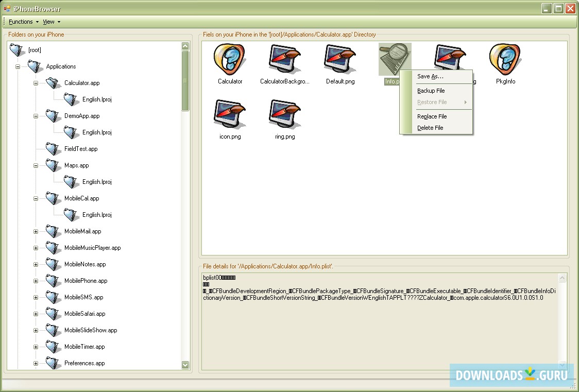Image resolution: width=579 pixels, height=392 pixels.
Task: Collapse the DemoApp.app tree node
Action: pos(36,116)
